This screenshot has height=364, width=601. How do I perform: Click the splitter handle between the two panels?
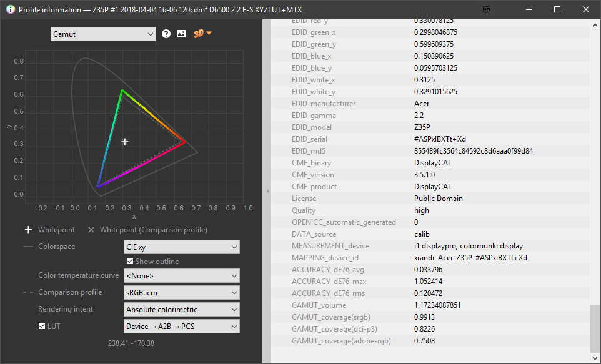tap(267, 191)
